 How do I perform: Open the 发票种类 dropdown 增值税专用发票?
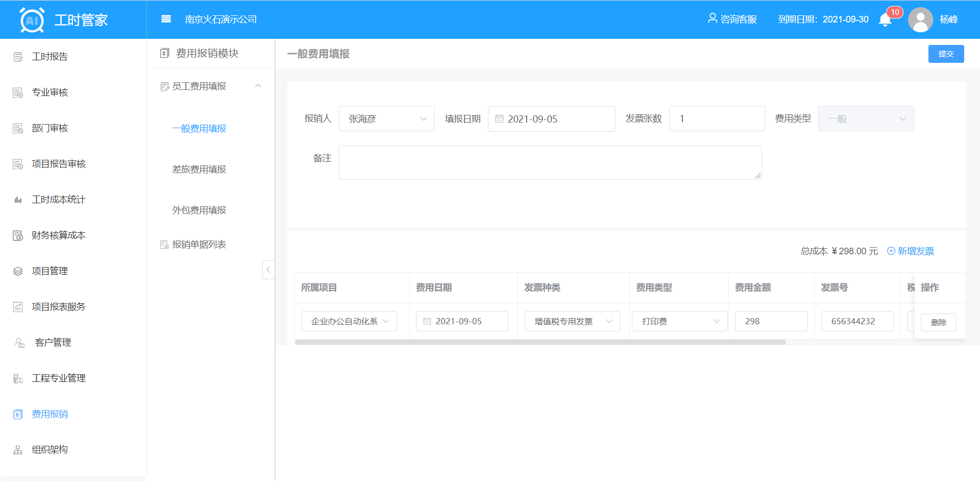572,321
